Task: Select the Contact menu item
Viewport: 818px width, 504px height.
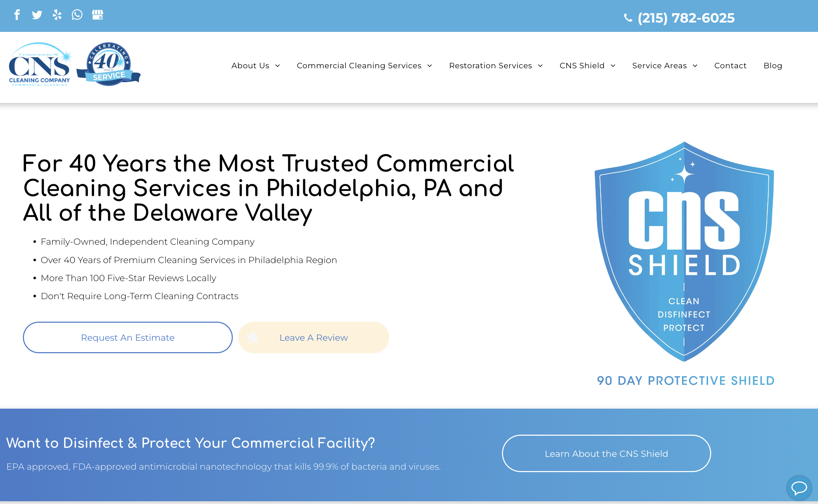Action: pos(729,66)
